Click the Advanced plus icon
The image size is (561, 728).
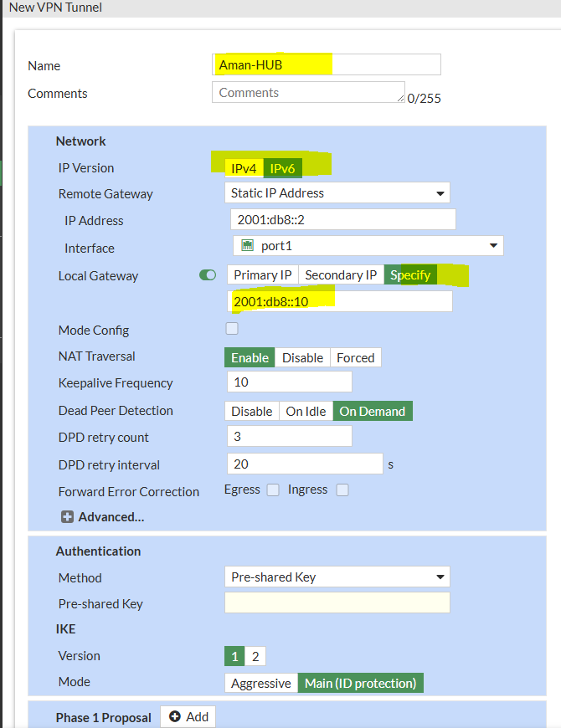click(x=67, y=517)
